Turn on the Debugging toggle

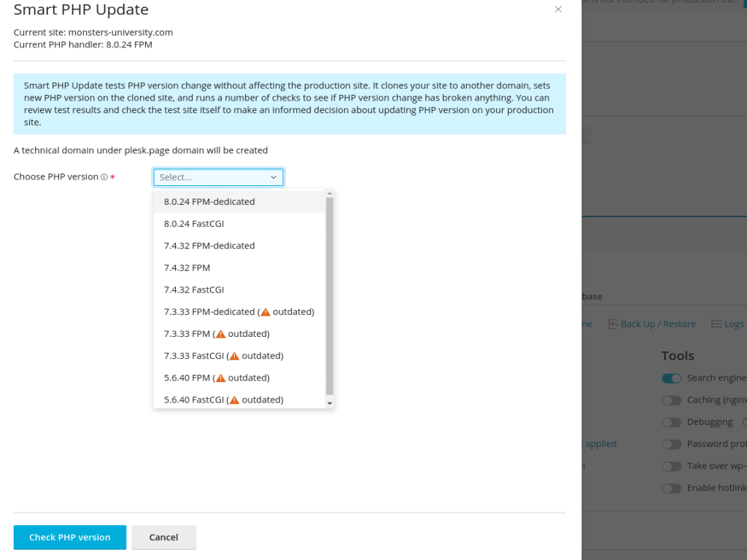pos(671,421)
